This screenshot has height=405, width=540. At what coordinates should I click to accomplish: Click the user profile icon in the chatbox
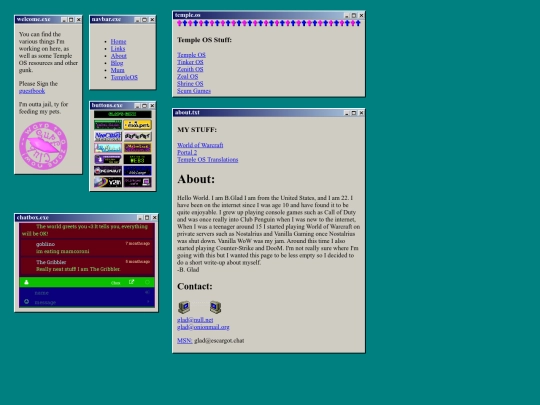(x=26, y=282)
